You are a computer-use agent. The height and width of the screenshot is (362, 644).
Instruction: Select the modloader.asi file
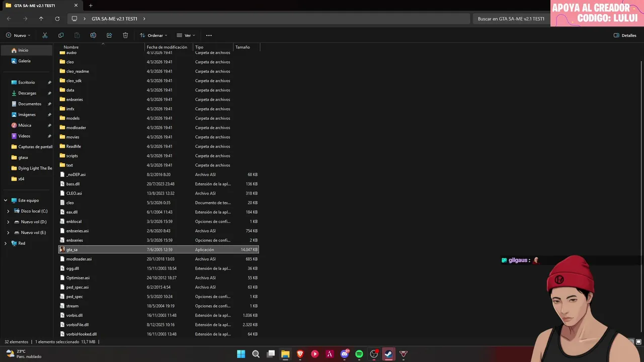click(x=158, y=259)
